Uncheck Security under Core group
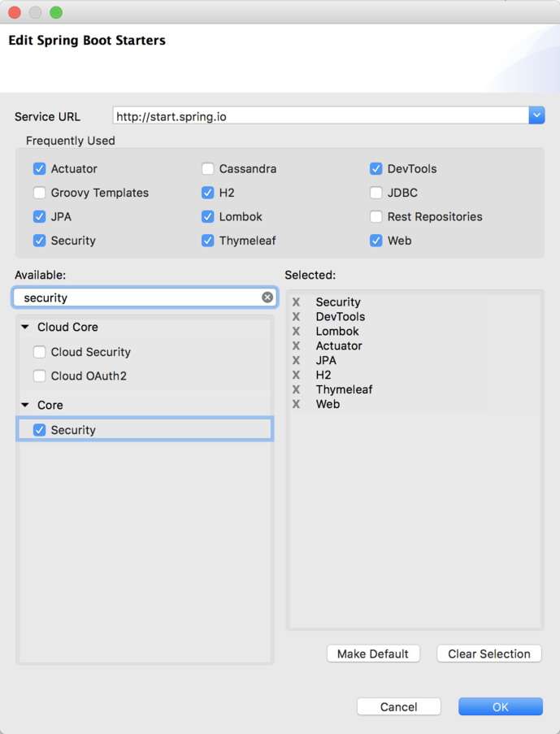Viewport: 560px width, 734px height. coord(39,430)
